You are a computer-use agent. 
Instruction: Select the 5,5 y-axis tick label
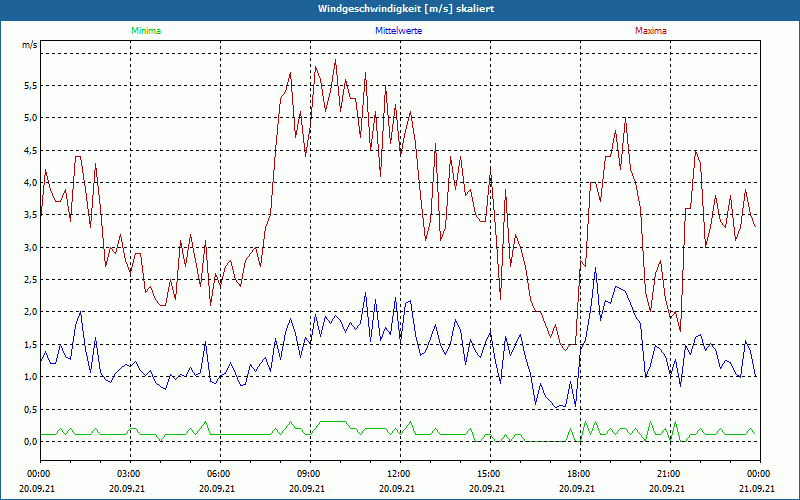29,86
